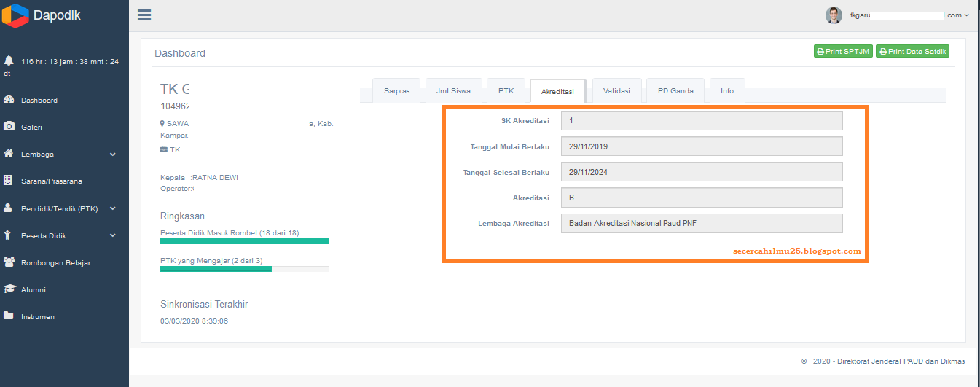Open the user account dropdown arrow
Image resolution: width=980 pixels, height=387 pixels.
click(966, 15)
